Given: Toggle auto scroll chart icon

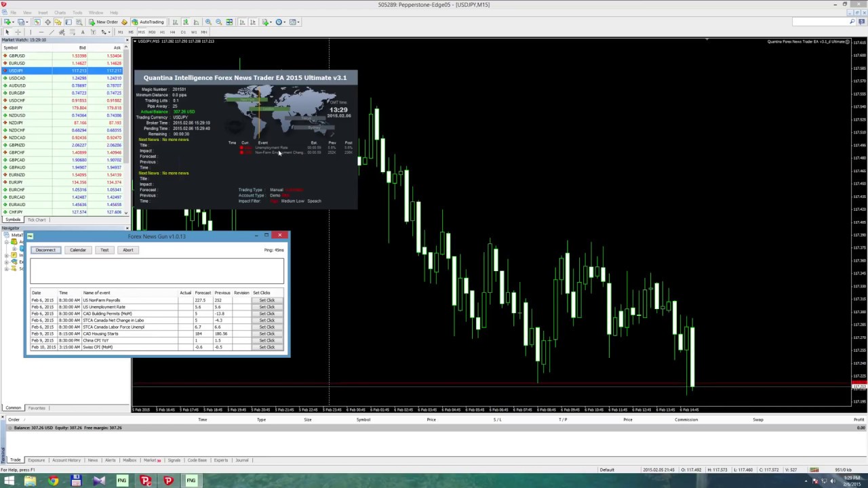Looking at the screenshot, I should click(x=242, y=22).
